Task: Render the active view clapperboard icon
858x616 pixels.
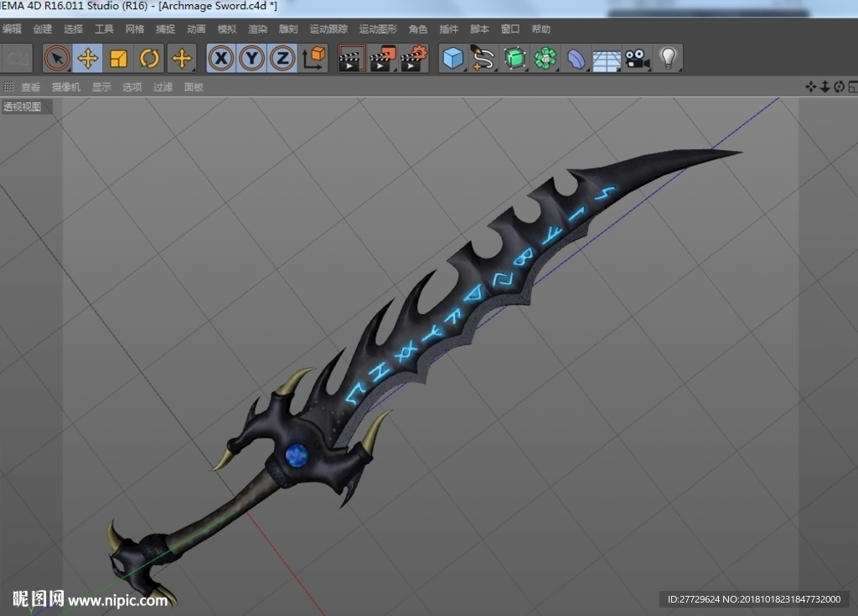Action: 351,59
